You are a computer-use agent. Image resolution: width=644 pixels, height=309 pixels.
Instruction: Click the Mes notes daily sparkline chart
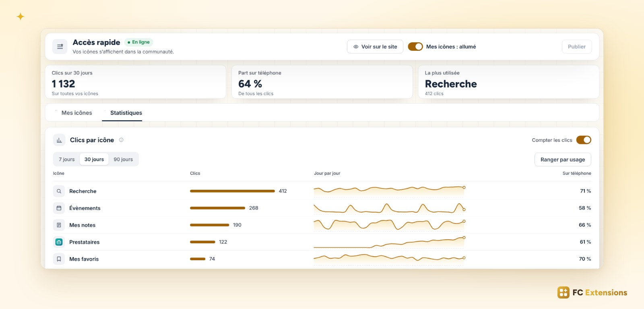pos(389,225)
